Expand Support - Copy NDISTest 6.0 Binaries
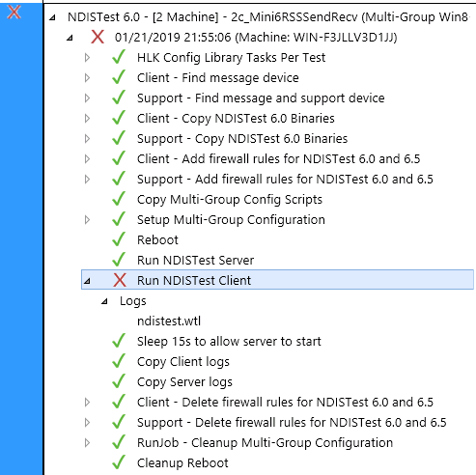 coord(87,139)
